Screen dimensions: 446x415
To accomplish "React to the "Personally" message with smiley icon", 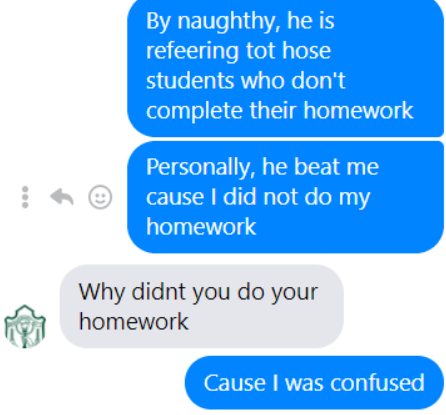I will [100, 197].
